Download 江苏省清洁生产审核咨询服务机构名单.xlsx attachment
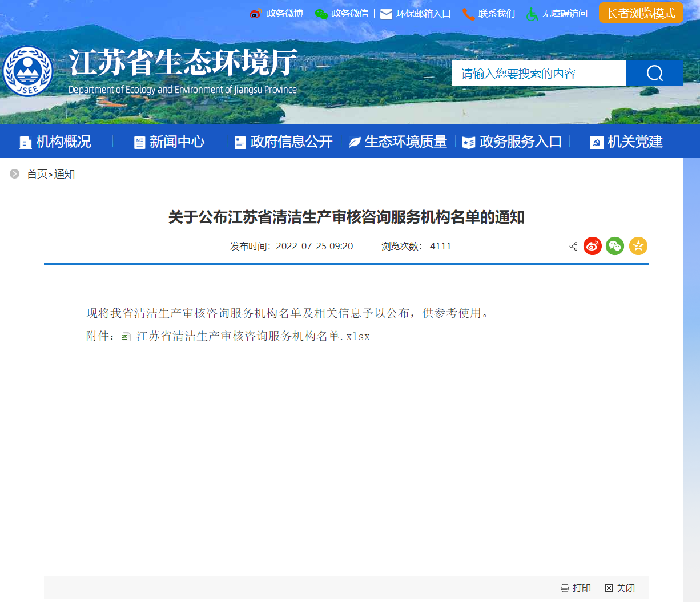Viewport: 700px width, 602px height. pos(253,336)
